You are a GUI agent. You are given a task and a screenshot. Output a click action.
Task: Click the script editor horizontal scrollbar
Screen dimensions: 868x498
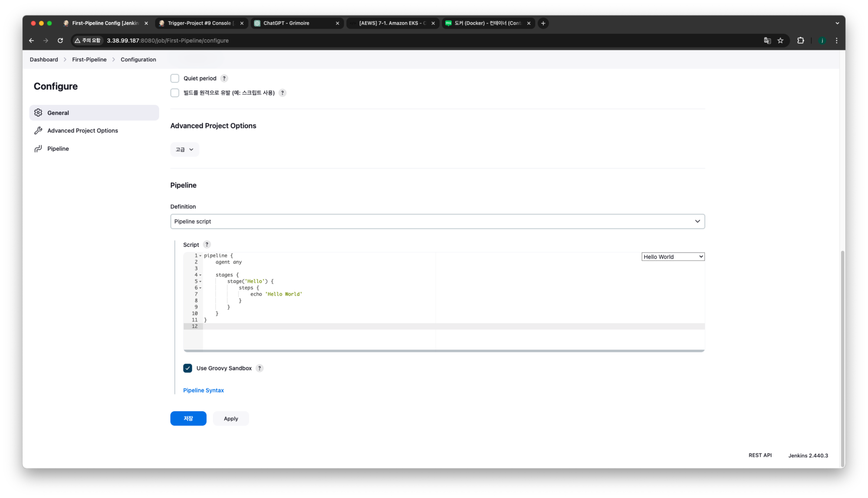(x=444, y=350)
